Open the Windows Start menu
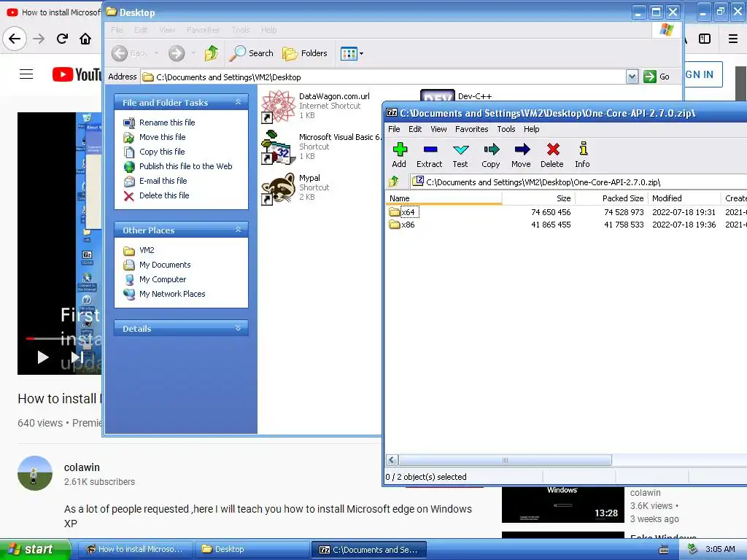Image resolution: width=747 pixels, height=560 pixels. pyautogui.click(x=35, y=549)
